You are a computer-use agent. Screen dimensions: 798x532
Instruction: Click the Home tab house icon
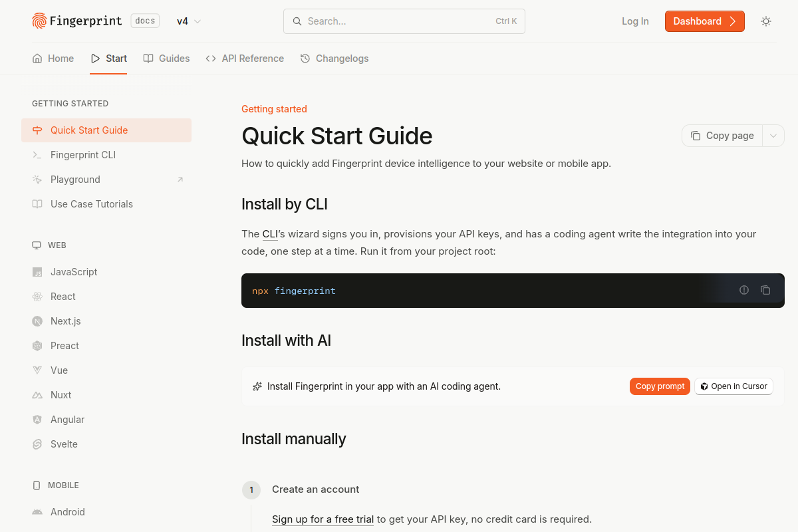(x=37, y=59)
